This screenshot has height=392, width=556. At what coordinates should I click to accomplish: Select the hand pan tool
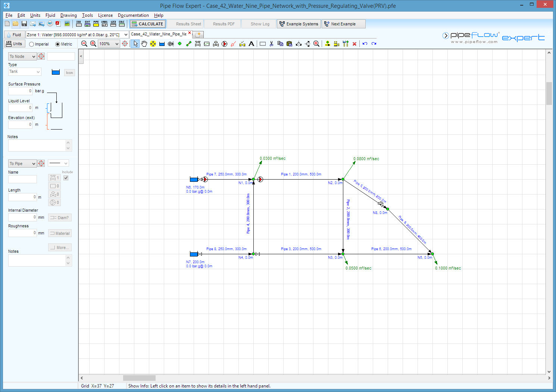[x=144, y=44]
